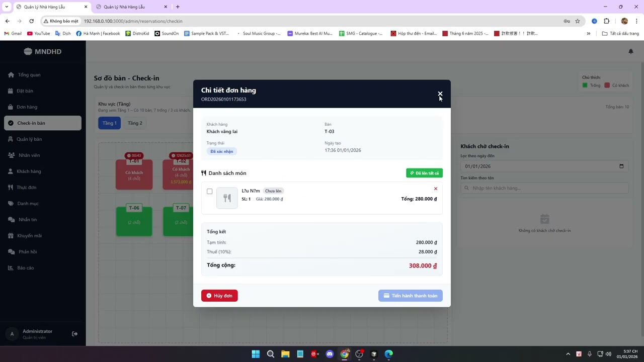Reload the page

(31, 21)
